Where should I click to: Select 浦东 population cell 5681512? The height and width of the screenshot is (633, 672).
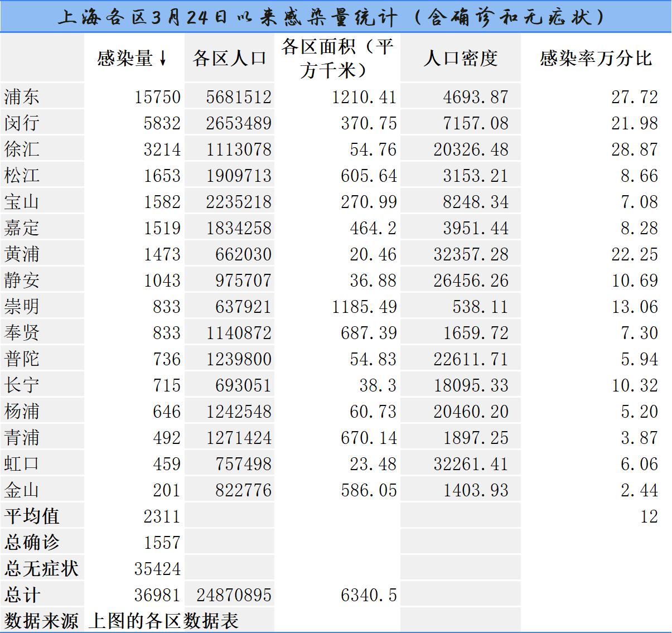pos(239,97)
